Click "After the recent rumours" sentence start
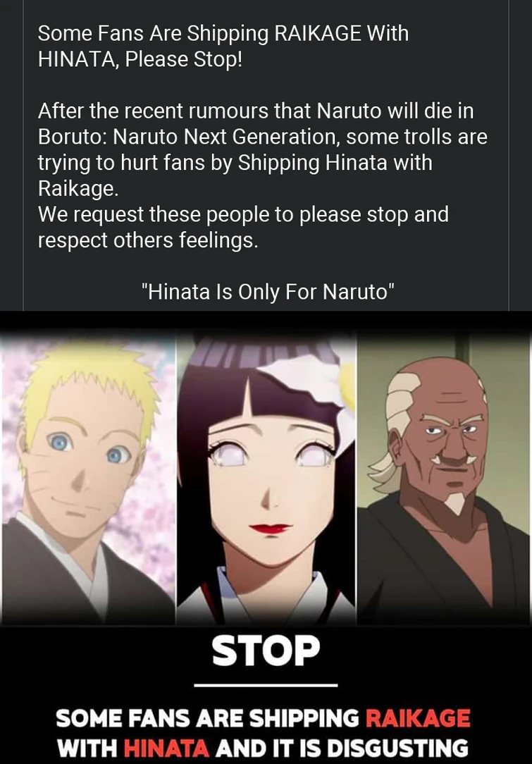Image resolution: width=532 pixels, height=764 pixels. (151, 111)
